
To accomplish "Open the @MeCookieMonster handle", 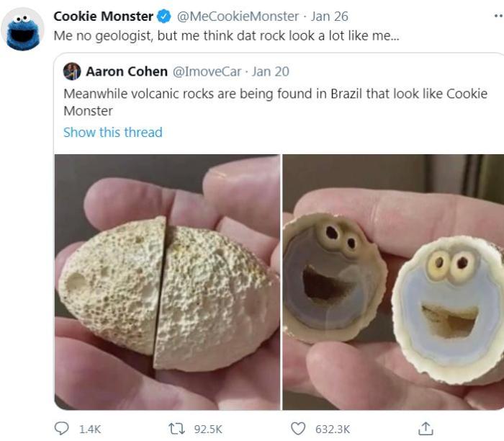I will (238, 16).
